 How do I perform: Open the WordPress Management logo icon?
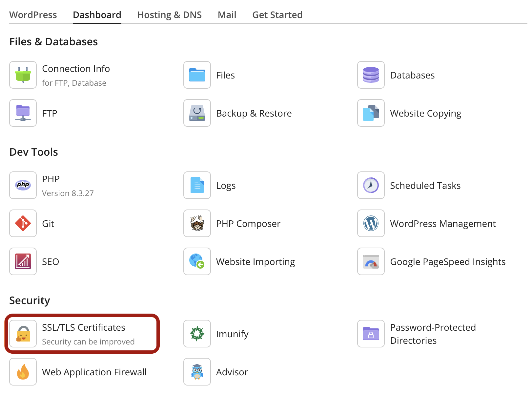point(371,223)
